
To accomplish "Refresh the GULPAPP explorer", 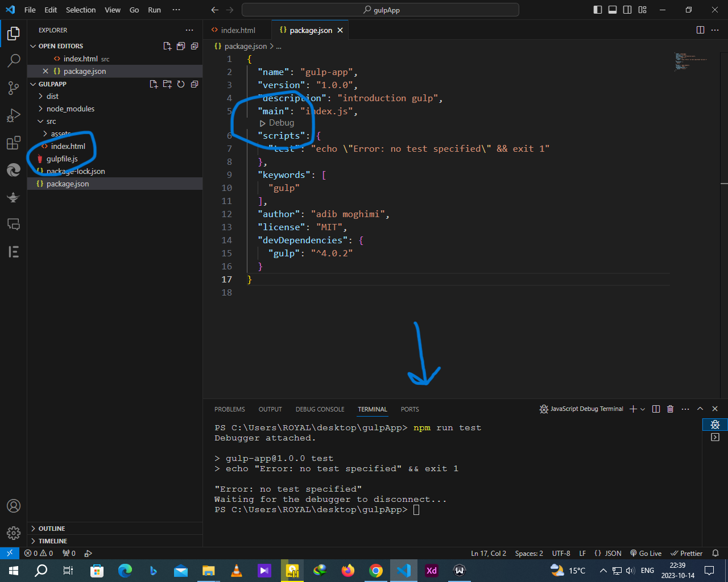I will [181, 84].
